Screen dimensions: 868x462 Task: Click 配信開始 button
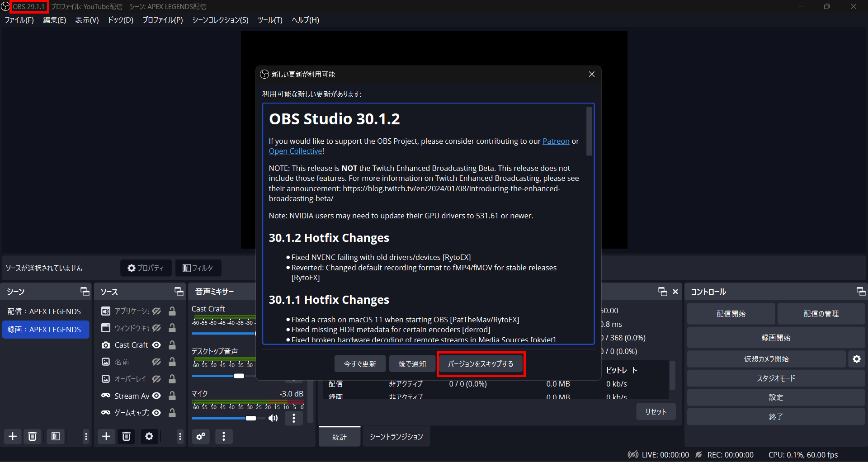[x=731, y=314]
